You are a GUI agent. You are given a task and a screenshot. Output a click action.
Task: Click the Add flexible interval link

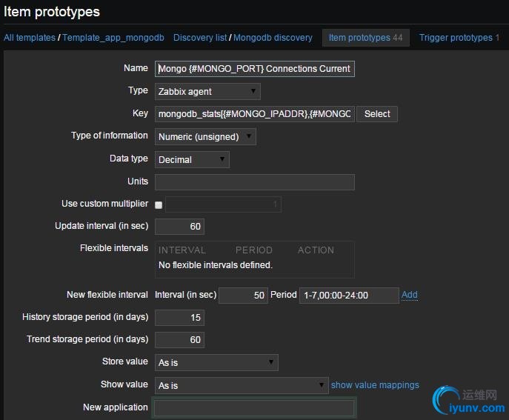point(409,295)
